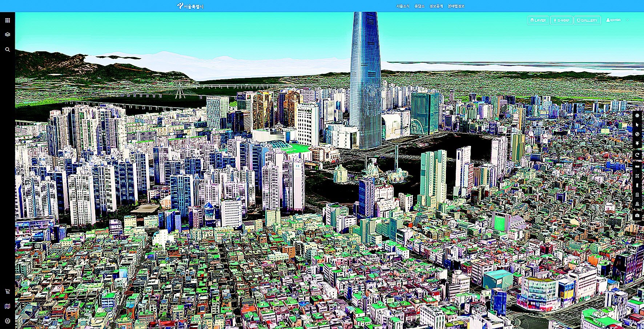Click the globe icon in right toolbar
This screenshot has width=644, height=329.
coord(637,115)
